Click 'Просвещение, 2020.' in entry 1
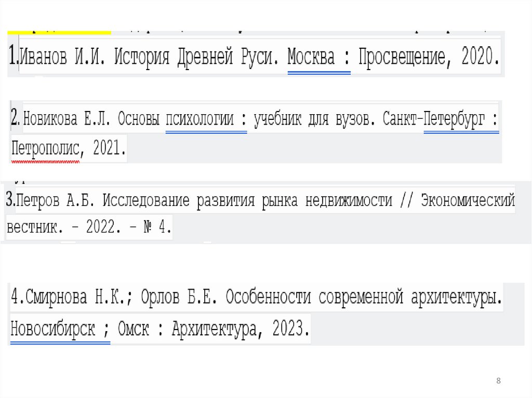This screenshot has height=398, width=532. pos(429,56)
